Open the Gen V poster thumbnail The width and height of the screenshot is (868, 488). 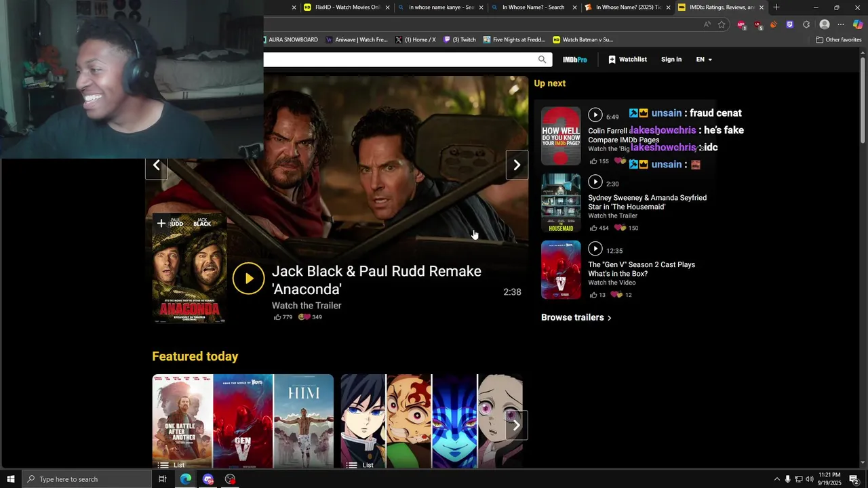click(561, 270)
